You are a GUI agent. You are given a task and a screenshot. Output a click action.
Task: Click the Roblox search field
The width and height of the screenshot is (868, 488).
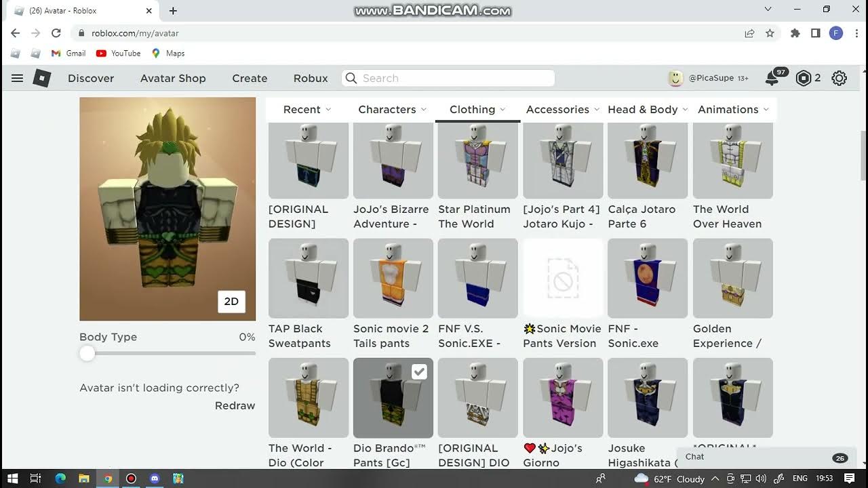(x=448, y=79)
